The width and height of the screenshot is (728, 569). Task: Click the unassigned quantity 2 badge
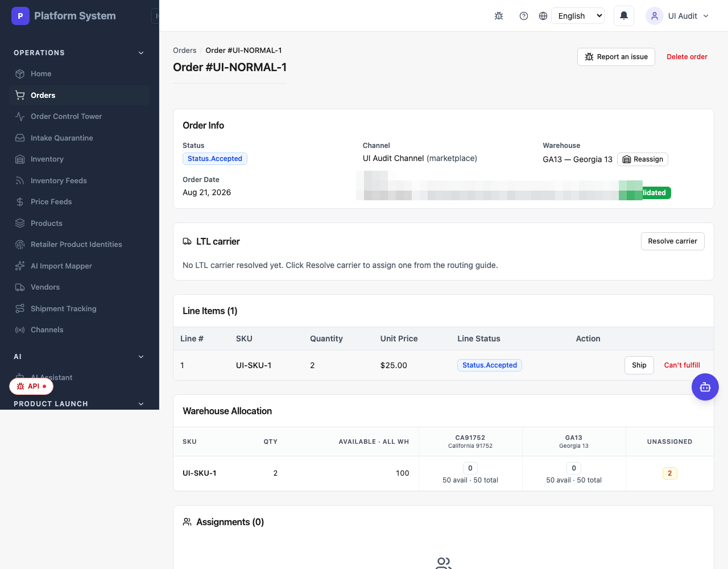coord(670,473)
